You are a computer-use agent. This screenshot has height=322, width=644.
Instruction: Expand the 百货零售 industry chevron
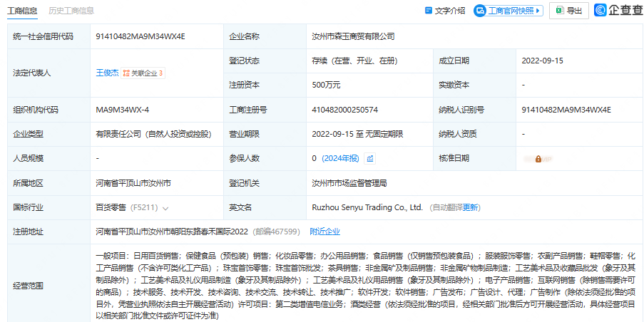point(165,208)
